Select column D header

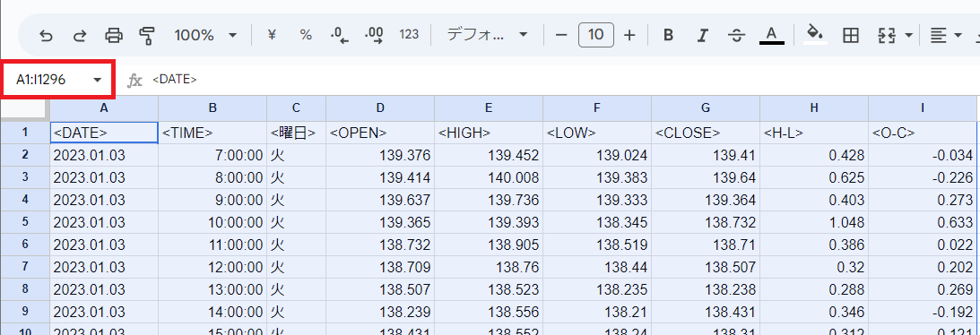point(380,107)
